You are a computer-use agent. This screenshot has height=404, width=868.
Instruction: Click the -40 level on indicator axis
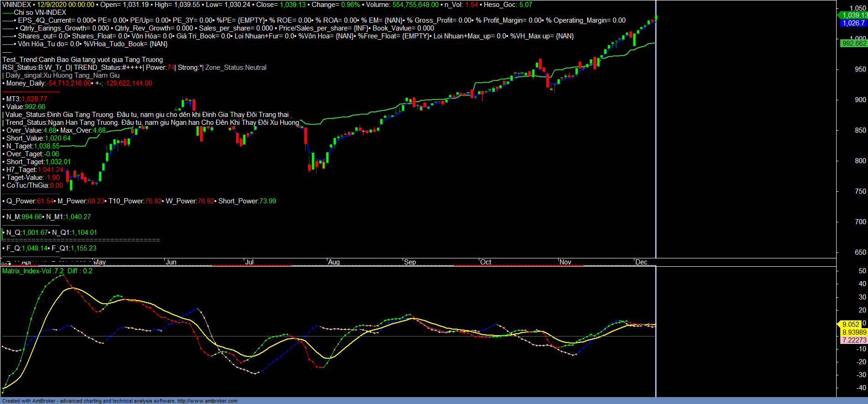pyautogui.click(x=861, y=388)
